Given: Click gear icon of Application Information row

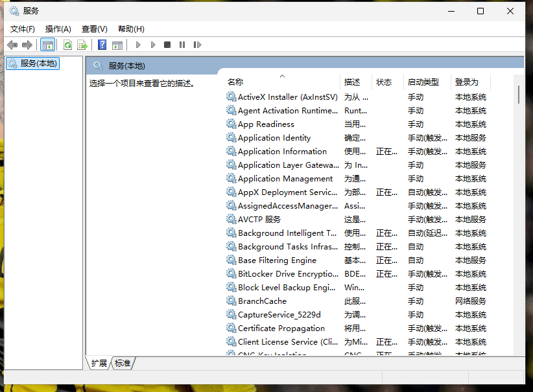Looking at the screenshot, I should tap(231, 151).
